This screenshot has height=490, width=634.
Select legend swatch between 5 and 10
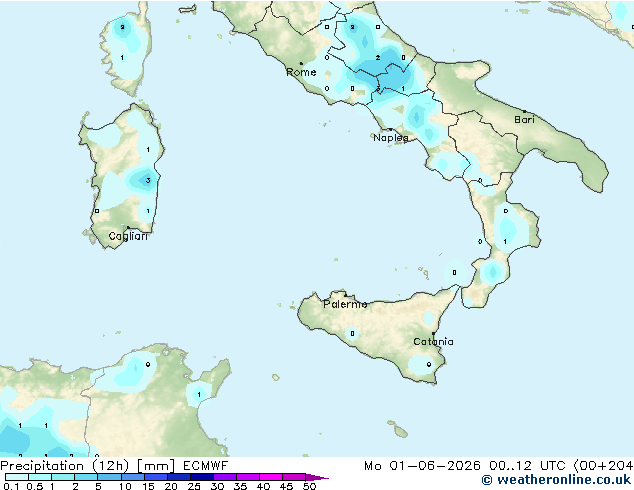point(109,477)
